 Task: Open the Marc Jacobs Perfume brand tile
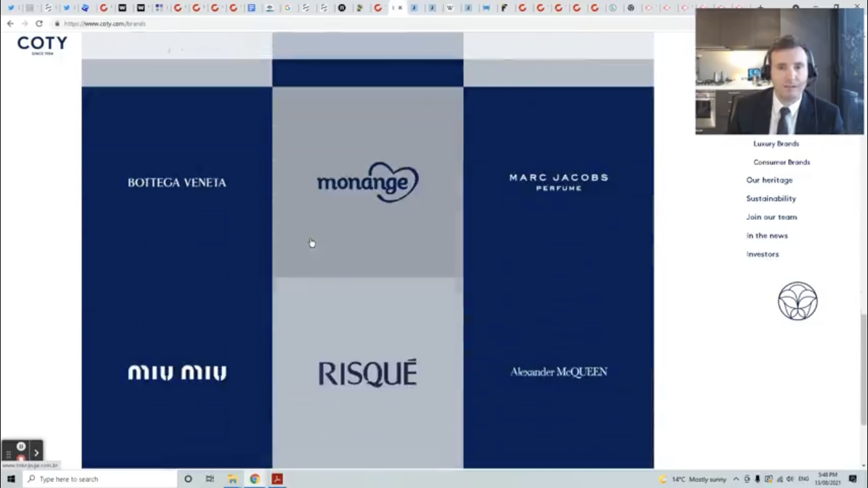[x=558, y=182]
